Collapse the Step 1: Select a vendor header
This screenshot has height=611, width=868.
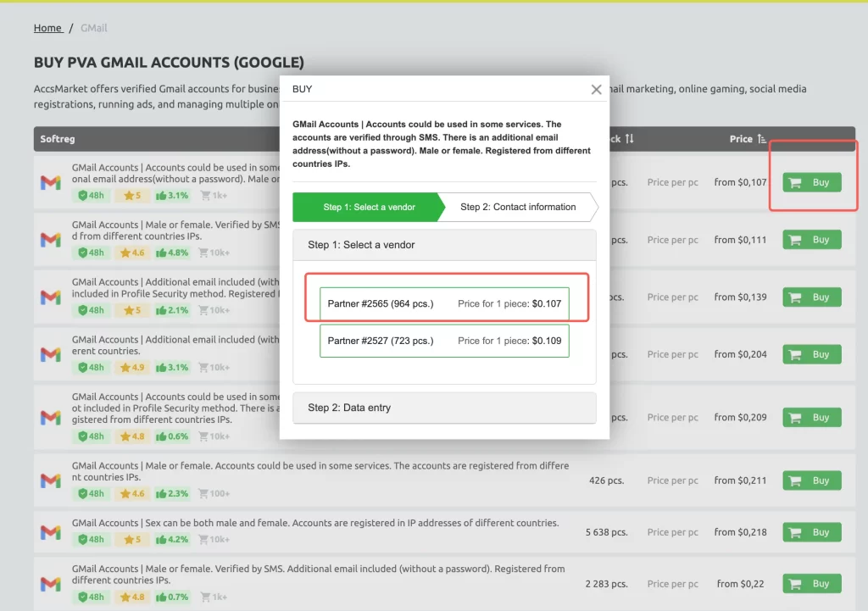point(444,245)
